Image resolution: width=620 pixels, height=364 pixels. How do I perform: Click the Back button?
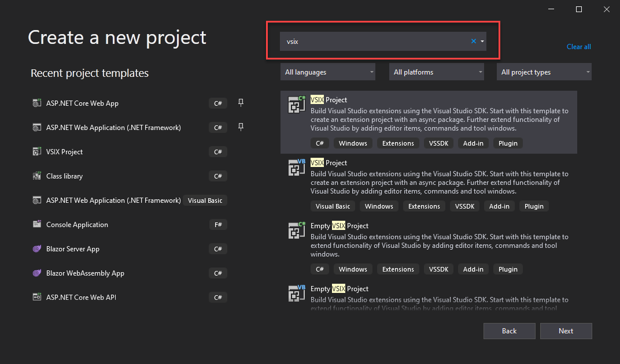point(510,331)
